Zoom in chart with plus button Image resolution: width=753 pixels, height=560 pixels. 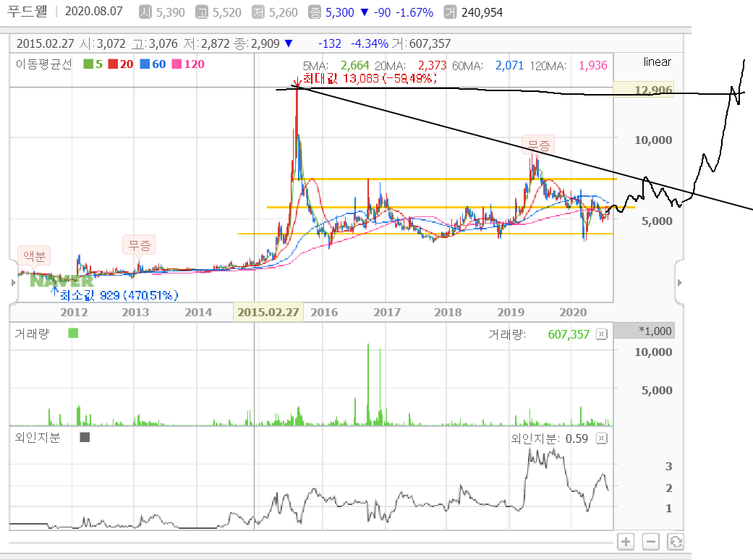pyautogui.click(x=625, y=542)
